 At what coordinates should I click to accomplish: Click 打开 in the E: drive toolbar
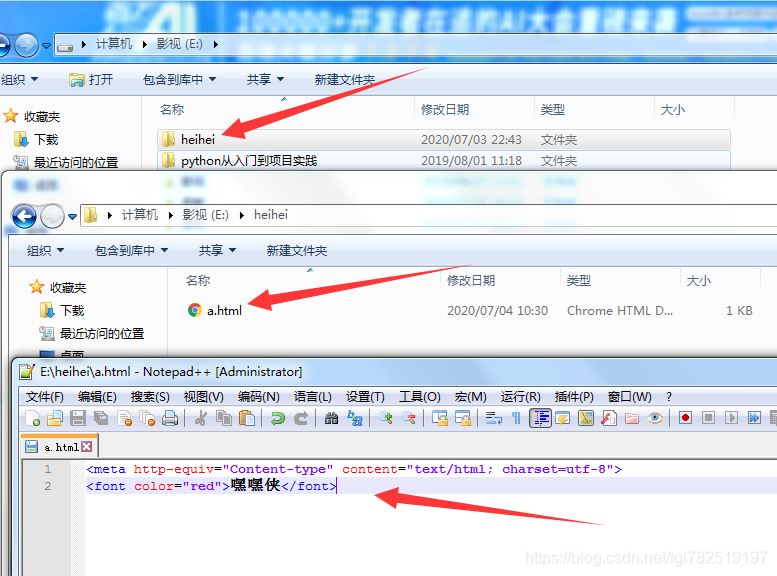[92, 79]
